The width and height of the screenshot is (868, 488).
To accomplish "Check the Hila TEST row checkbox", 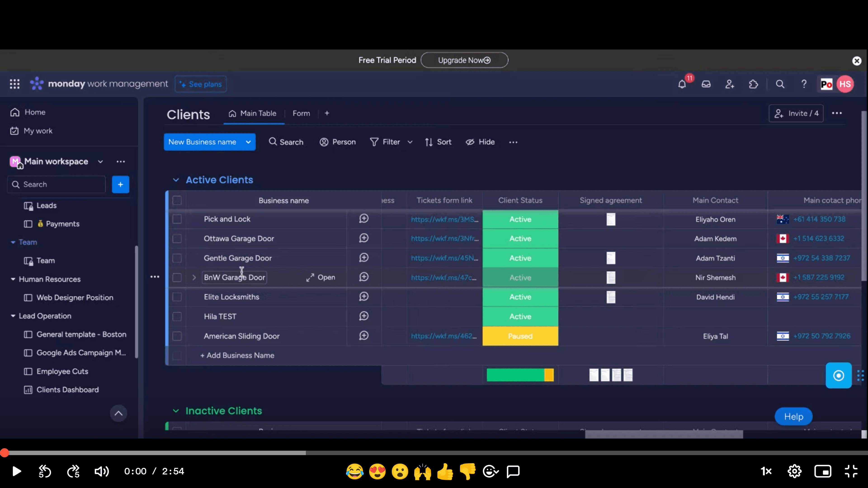I will [177, 317].
